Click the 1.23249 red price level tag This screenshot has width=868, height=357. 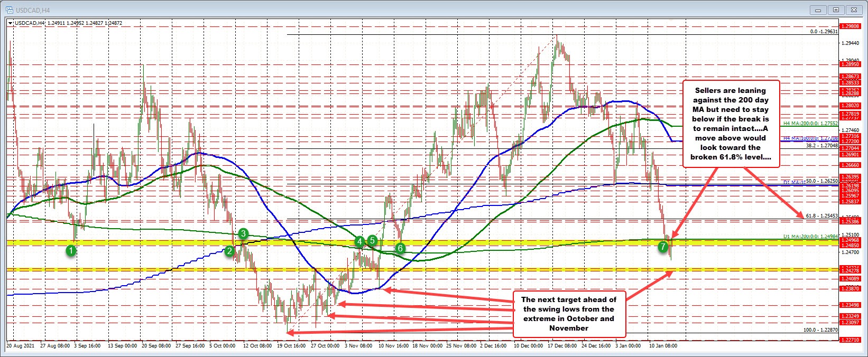[851, 316]
